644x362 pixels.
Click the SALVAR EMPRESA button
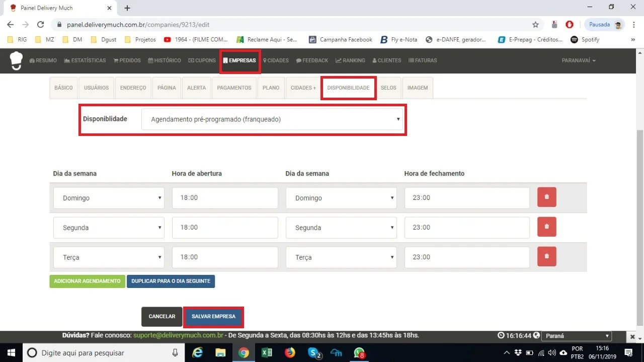[x=213, y=317]
